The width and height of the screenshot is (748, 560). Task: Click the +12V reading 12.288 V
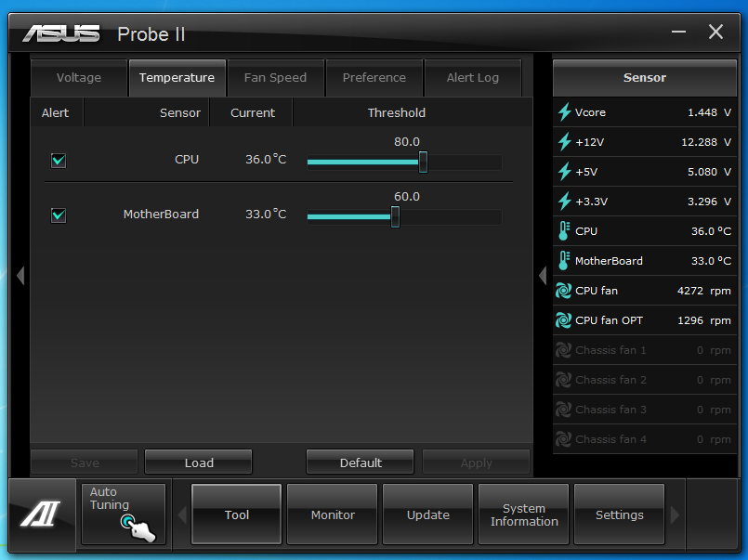click(706, 142)
